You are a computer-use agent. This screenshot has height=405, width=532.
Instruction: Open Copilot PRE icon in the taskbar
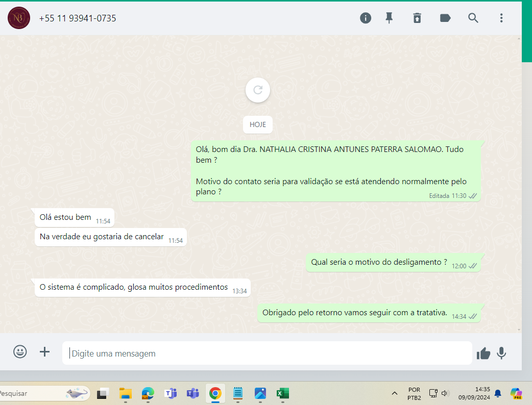516,393
